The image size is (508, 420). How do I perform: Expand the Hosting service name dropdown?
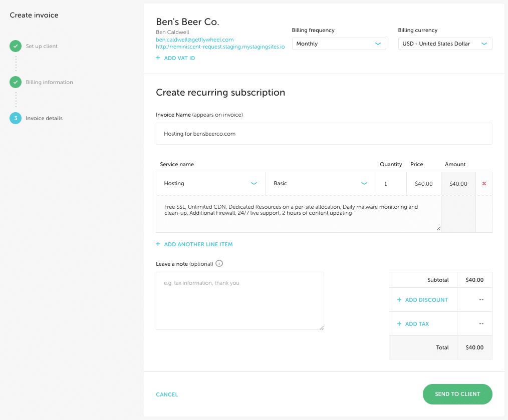(210, 184)
